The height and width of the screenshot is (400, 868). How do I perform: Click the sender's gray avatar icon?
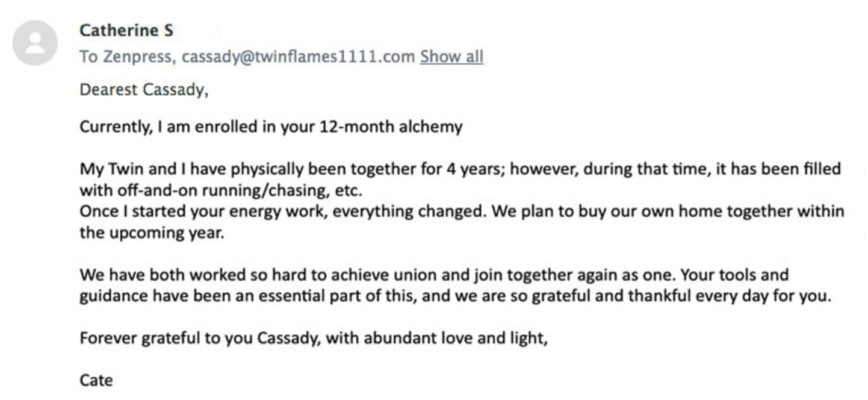(x=35, y=43)
